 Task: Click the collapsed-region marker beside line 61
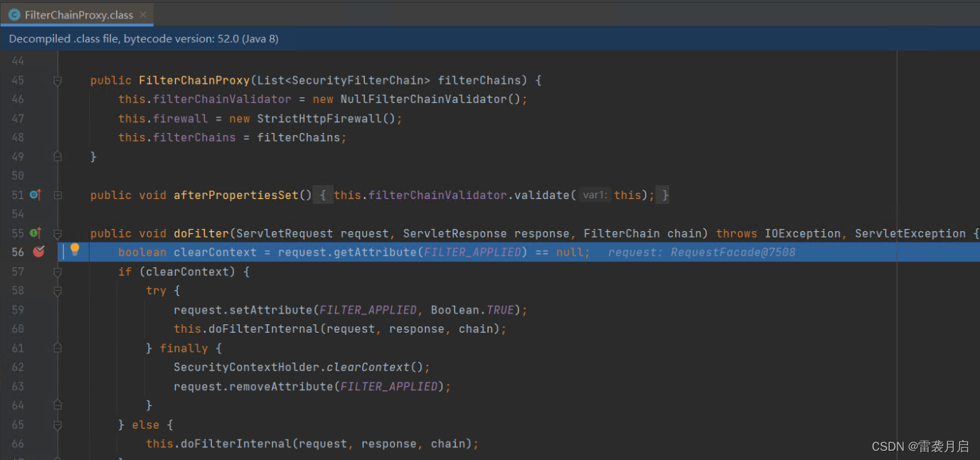[x=58, y=346]
